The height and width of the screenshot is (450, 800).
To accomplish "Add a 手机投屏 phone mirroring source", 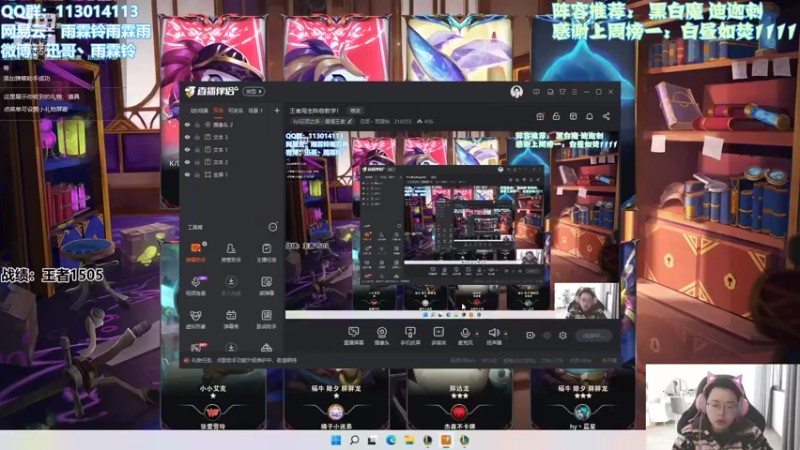I will (410, 336).
